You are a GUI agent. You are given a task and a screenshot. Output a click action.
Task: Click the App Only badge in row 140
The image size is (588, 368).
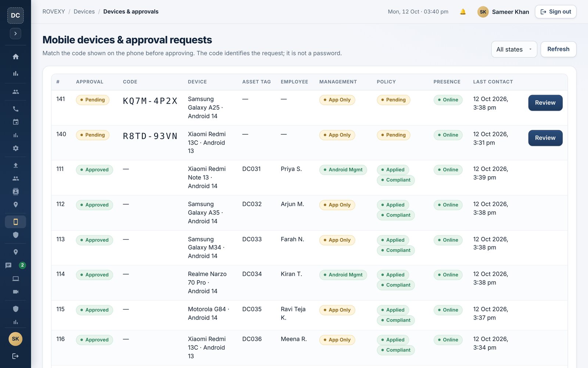click(337, 135)
